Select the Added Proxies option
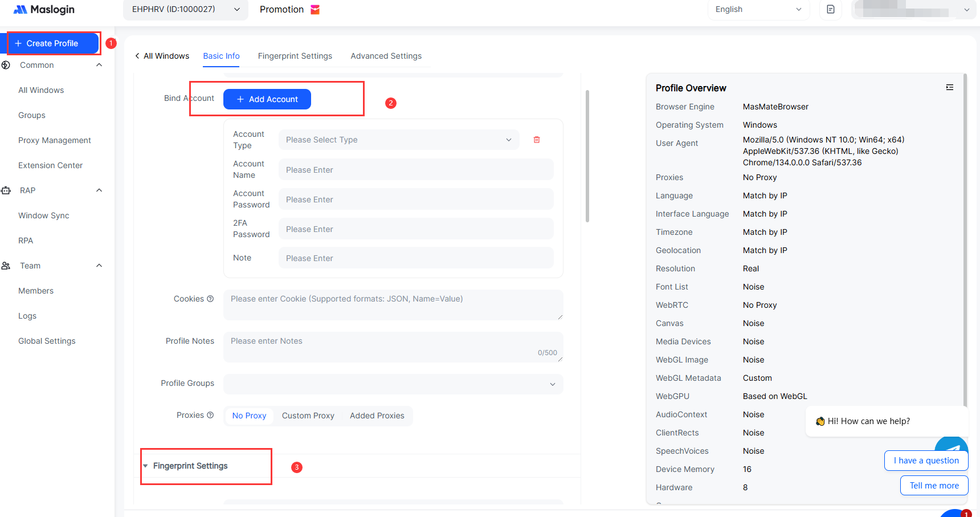This screenshot has width=980, height=517. tap(377, 416)
